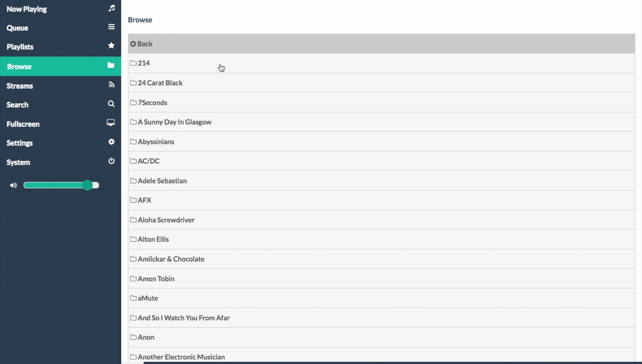Screen dimensions: 642x364
Task: Click the Search magnifier icon
Action: click(x=111, y=104)
